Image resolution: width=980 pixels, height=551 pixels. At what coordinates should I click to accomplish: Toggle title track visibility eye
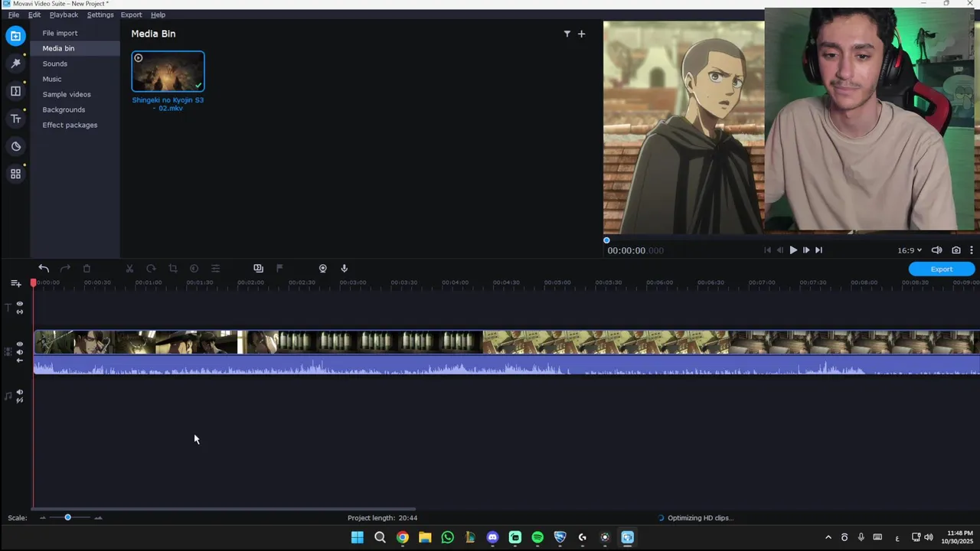pyautogui.click(x=20, y=304)
